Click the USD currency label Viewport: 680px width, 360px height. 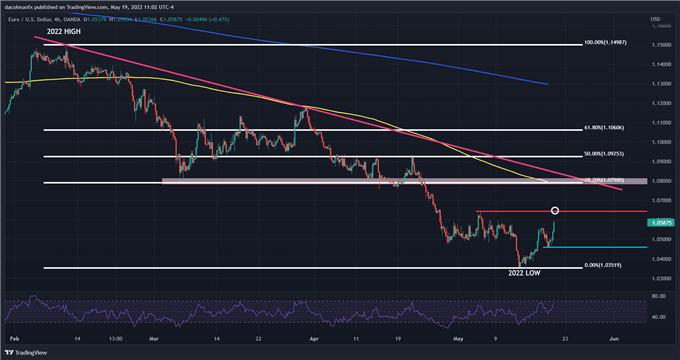coord(655,19)
